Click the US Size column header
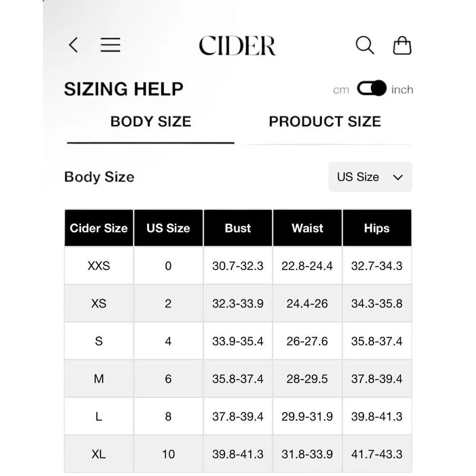Screen dimensions: 476x476 point(168,228)
